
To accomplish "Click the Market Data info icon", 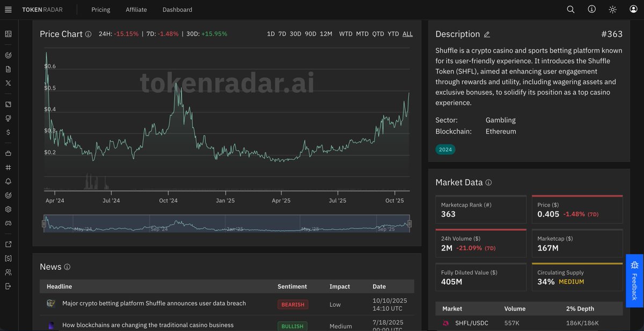I will (488, 182).
